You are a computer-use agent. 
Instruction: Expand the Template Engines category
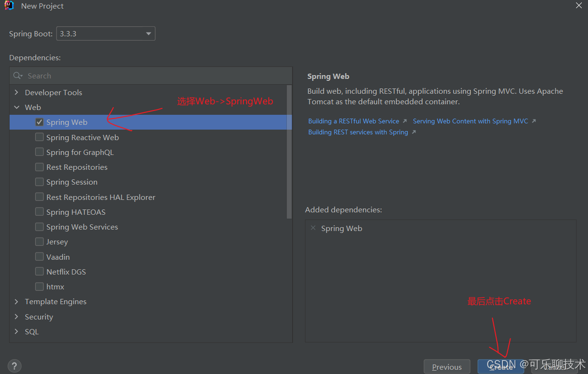(x=17, y=301)
